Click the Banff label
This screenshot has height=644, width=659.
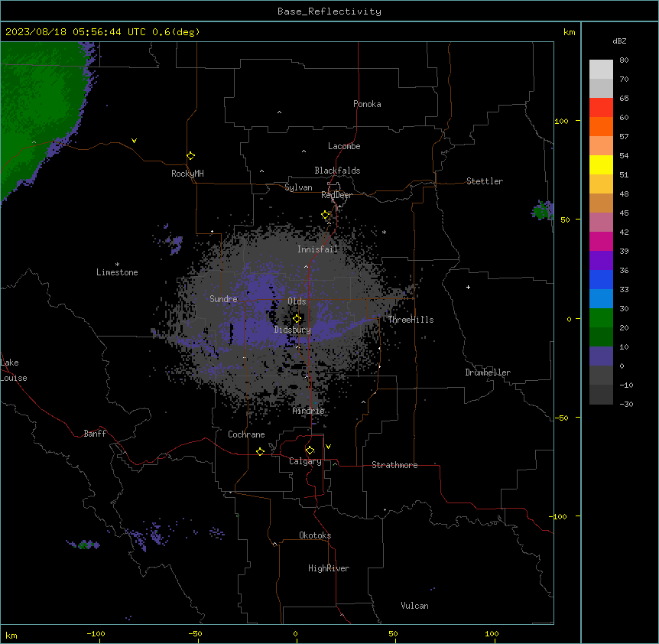point(95,434)
